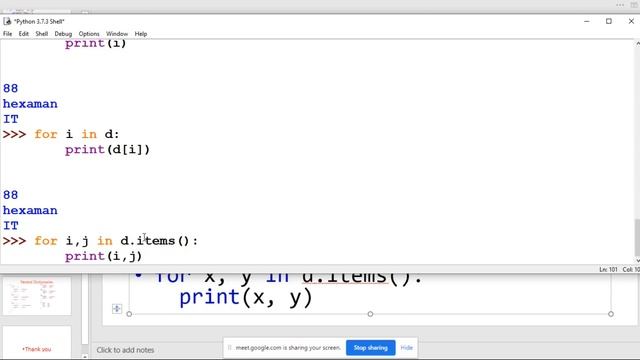This screenshot has height=360, width=640.
Task: Close the Python 3.7.3 Shell window
Action: point(631,21)
